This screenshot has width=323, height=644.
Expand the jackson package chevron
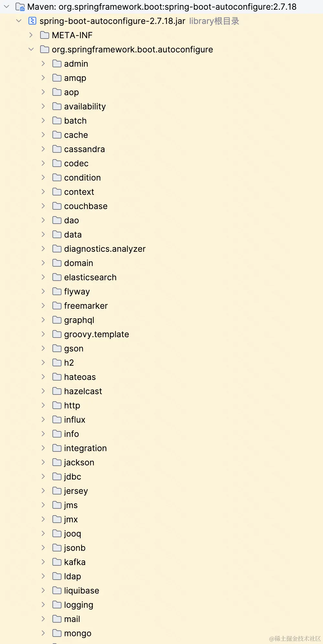click(43, 462)
